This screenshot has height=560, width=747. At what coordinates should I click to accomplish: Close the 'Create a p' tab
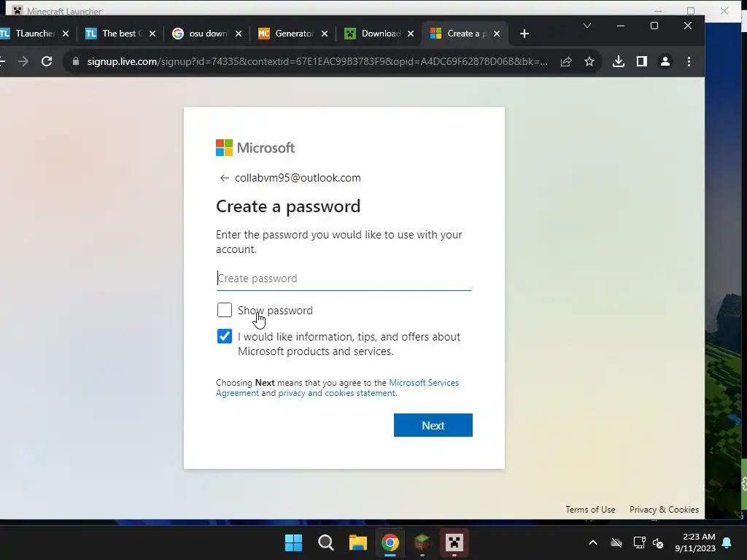point(497,34)
